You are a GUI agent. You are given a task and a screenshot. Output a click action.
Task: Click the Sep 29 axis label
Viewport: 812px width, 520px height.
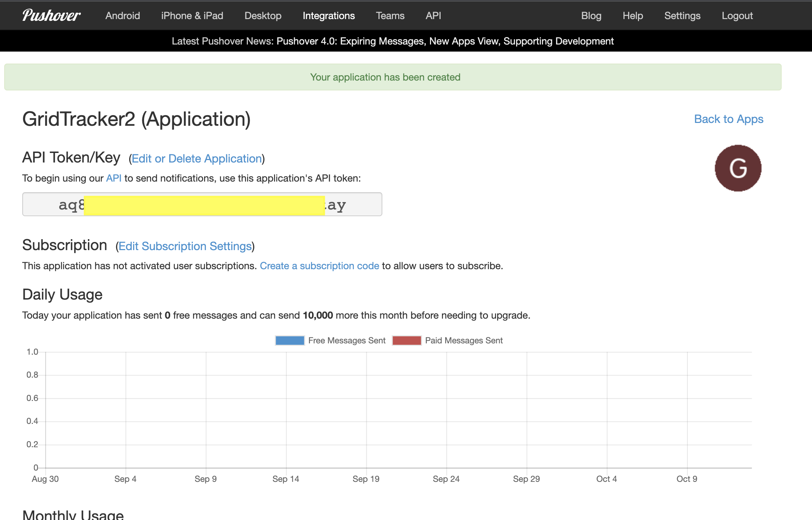[x=526, y=479]
